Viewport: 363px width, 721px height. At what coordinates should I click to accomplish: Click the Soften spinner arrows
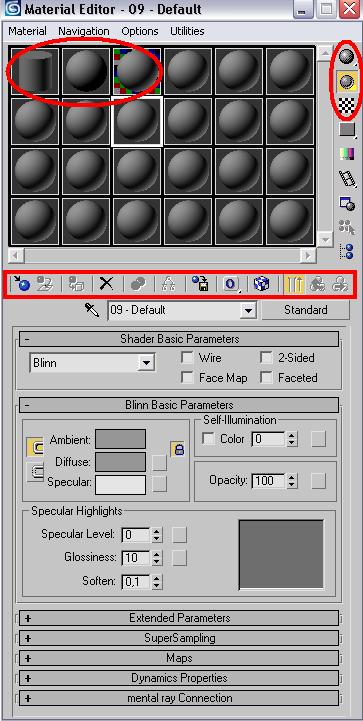click(x=157, y=582)
